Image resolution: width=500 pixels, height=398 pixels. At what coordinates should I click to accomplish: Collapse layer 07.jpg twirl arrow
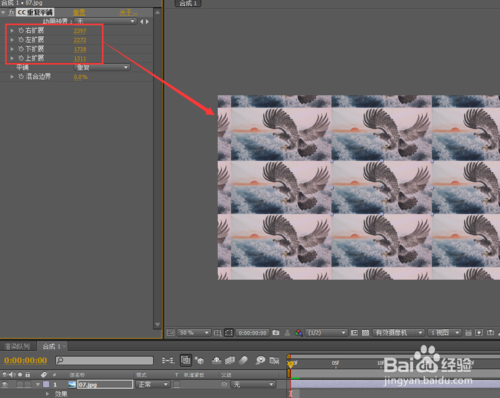click(x=38, y=385)
